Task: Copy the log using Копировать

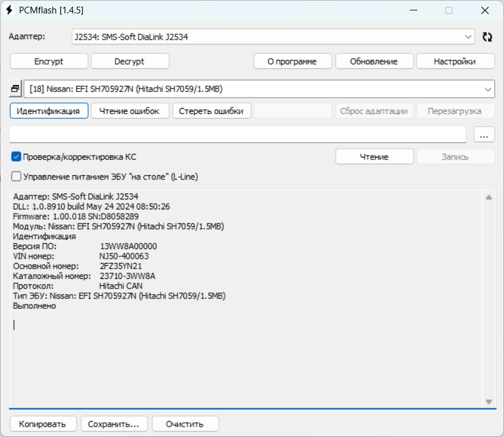Action: tap(42, 424)
